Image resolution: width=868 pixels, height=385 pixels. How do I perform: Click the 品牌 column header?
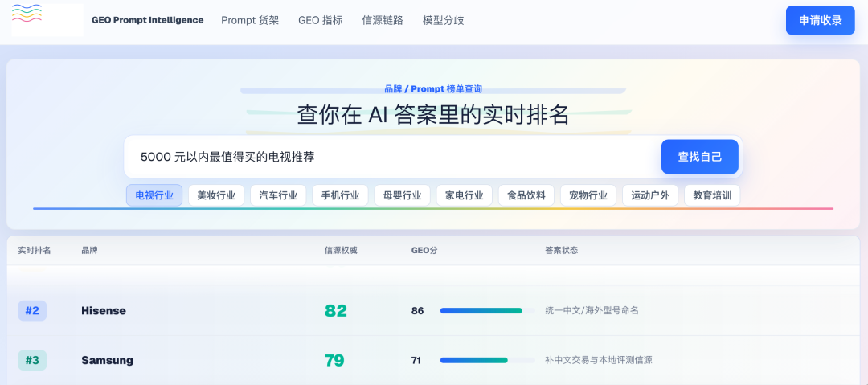click(90, 251)
